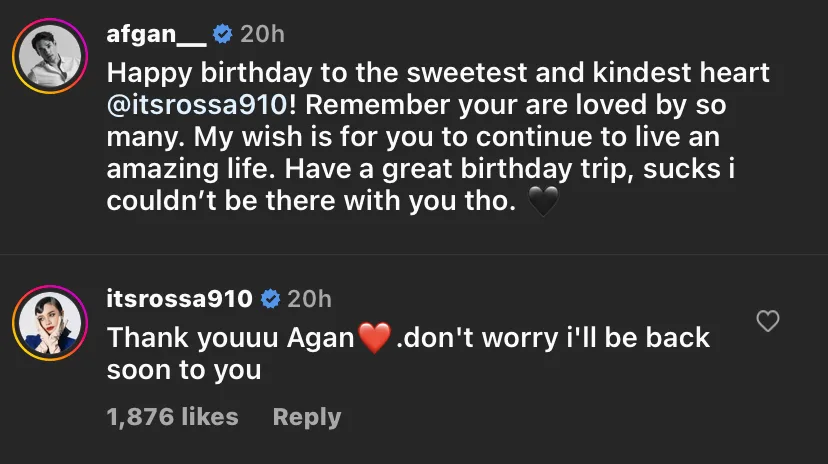Click afgan__ verified badge
The image size is (828, 464).
pyautogui.click(x=223, y=34)
